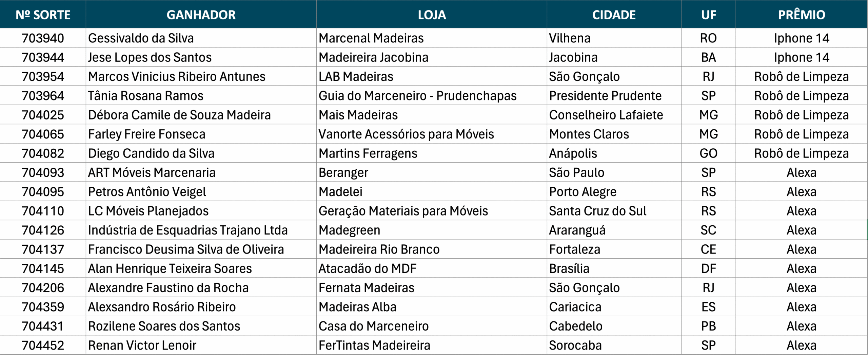868x355 pixels.
Task: Click the Araranguá city cell
Action: coord(577,230)
